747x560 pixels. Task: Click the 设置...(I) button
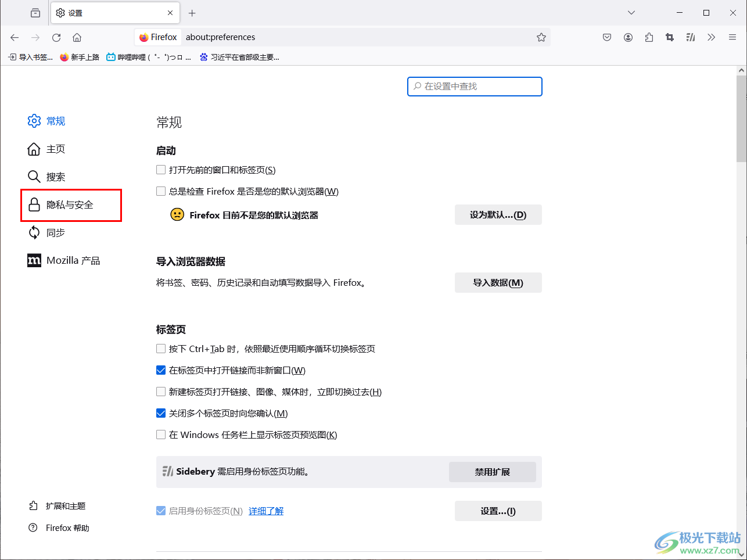point(498,511)
